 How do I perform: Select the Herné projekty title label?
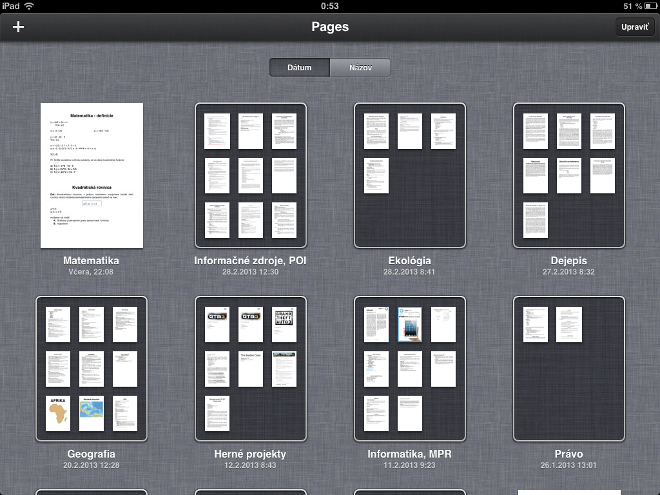(250, 454)
